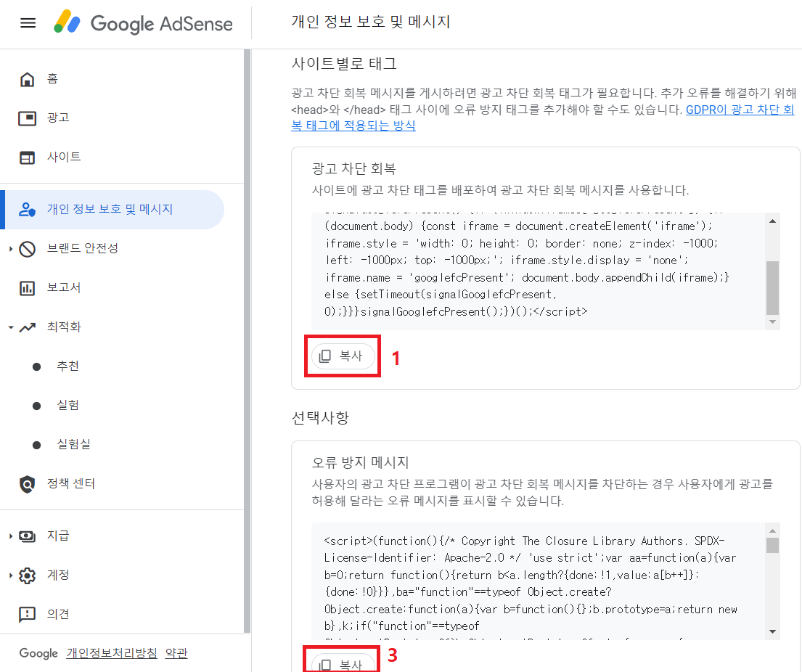Open the 사이트 menu item
Viewport: 802px width, 672px height.
pos(63,157)
